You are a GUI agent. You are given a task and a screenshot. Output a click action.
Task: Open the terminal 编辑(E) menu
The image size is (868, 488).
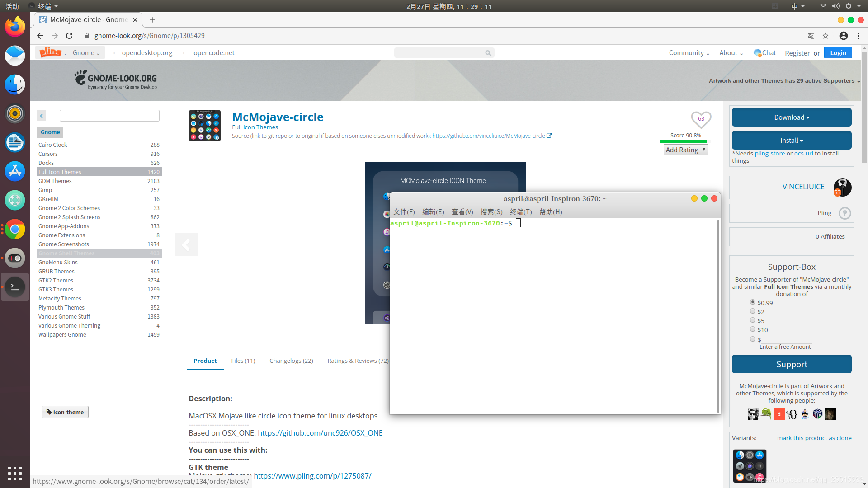[x=433, y=212]
